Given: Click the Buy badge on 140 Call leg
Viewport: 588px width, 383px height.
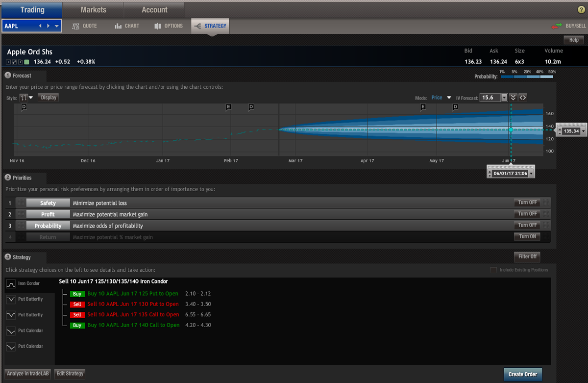Looking at the screenshot, I should tap(77, 325).
